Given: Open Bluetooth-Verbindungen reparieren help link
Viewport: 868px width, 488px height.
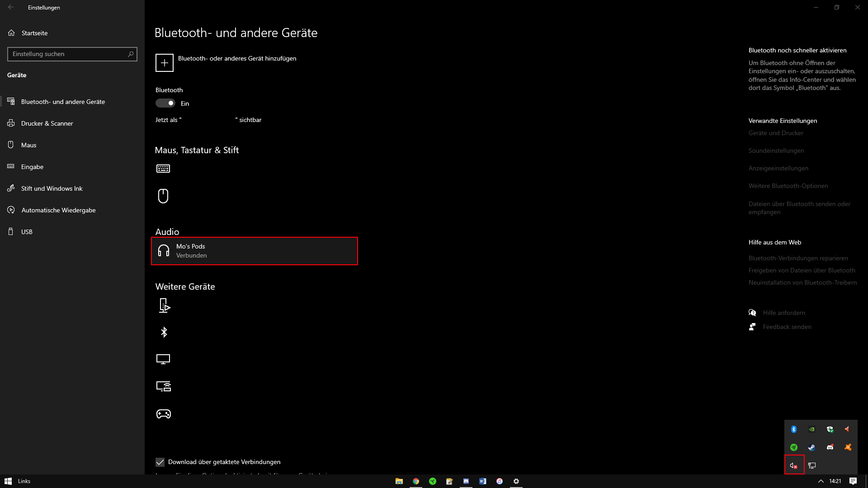Looking at the screenshot, I should tap(798, 258).
